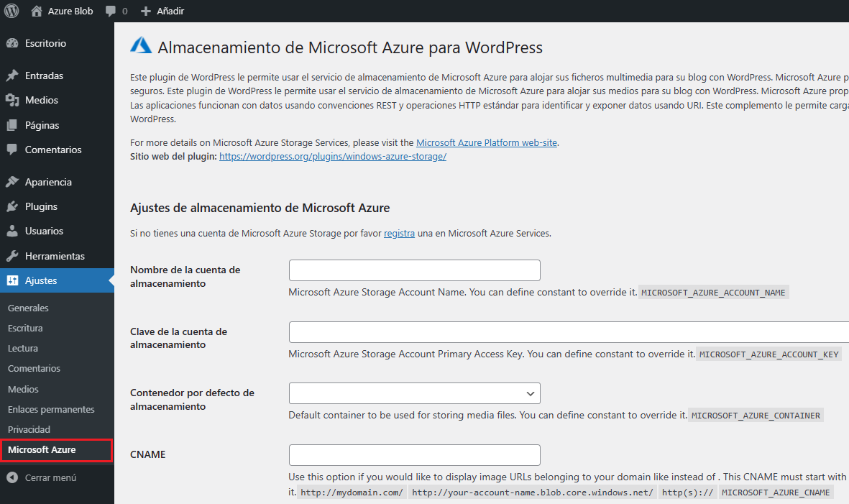Click the registra link
Image resolution: width=849 pixels, height=504 pixels.
(399, 234)
